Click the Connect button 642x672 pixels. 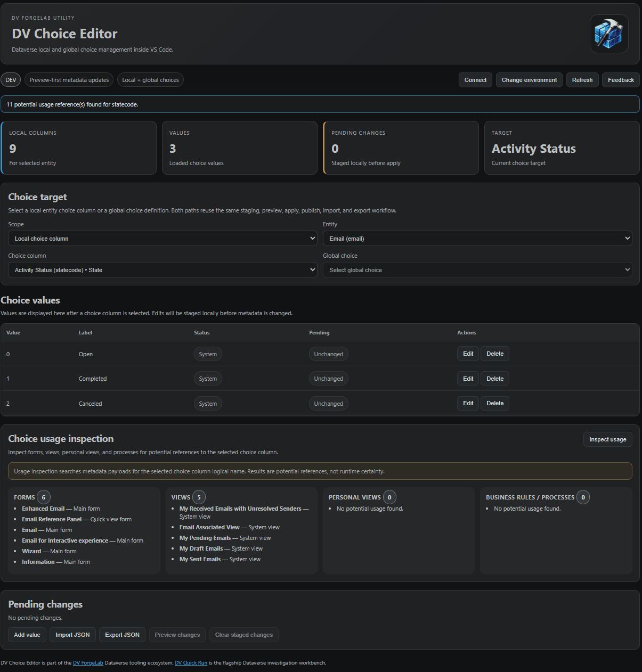[x=475, y=80]
